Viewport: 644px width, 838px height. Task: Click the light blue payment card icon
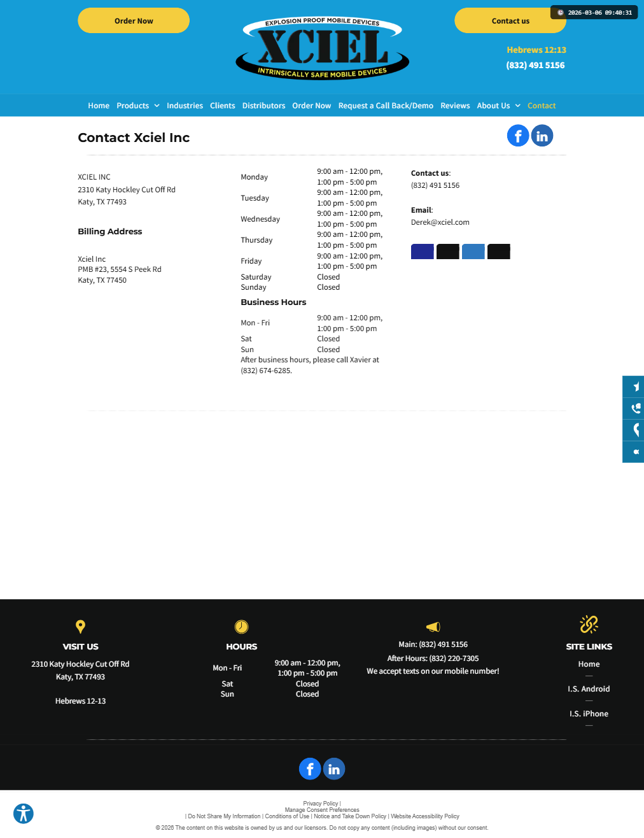click(x=473, y=252)
